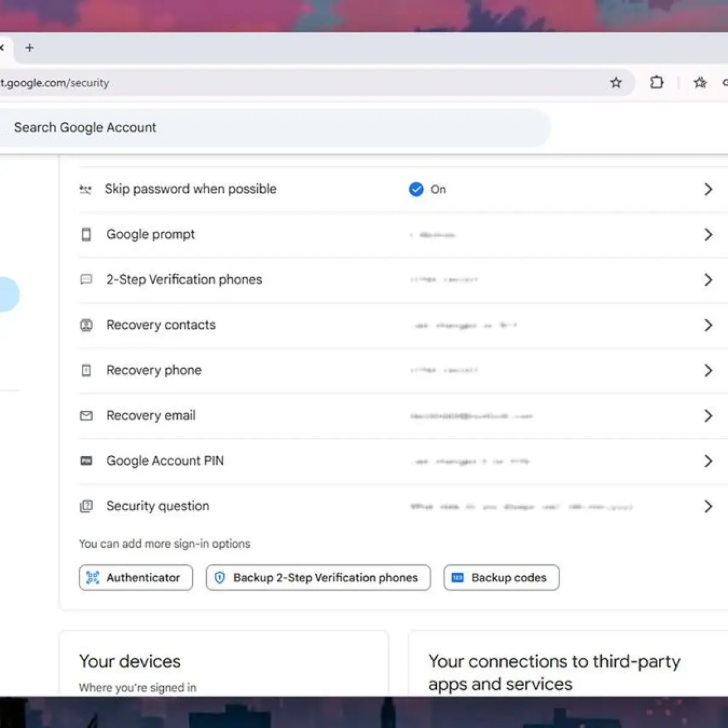Click the blue On checkmark for Skip password
This screenshot has height=728, width=728.
click(x=416, y=189)
